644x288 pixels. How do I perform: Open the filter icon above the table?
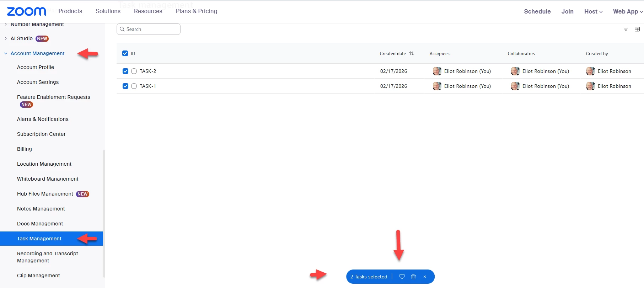pyautogui.click(x=626, y=29)
